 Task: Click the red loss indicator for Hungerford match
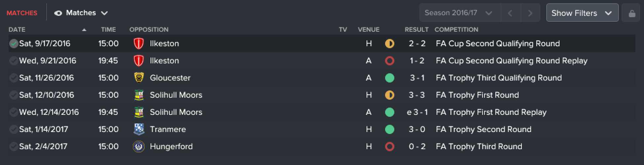[x=390, y=147]
